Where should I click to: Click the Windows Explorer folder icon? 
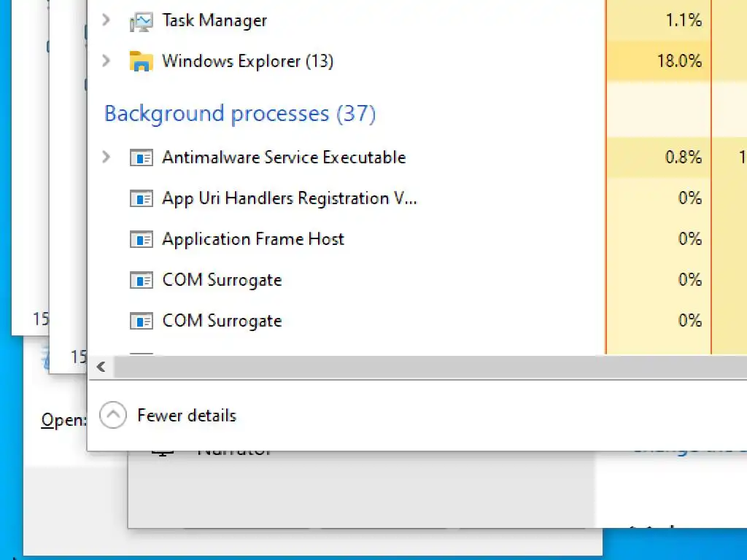pos(141,61)
